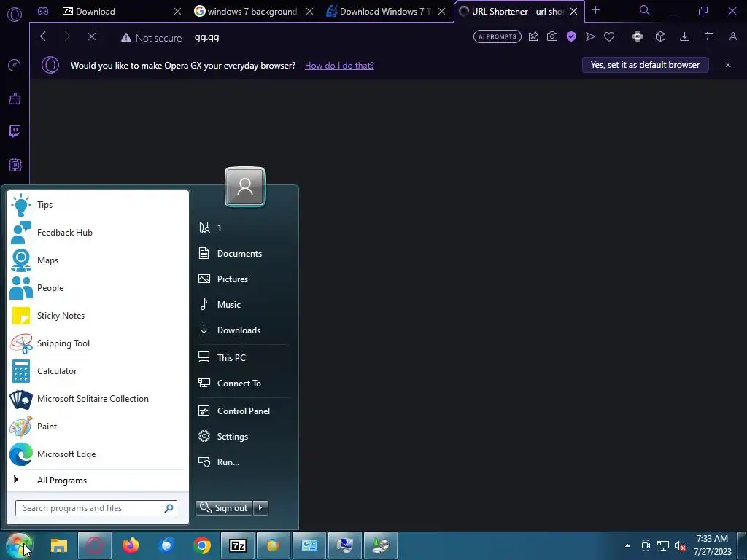
Task: Take a snapshot with camera icon
Action: [552, 36]
